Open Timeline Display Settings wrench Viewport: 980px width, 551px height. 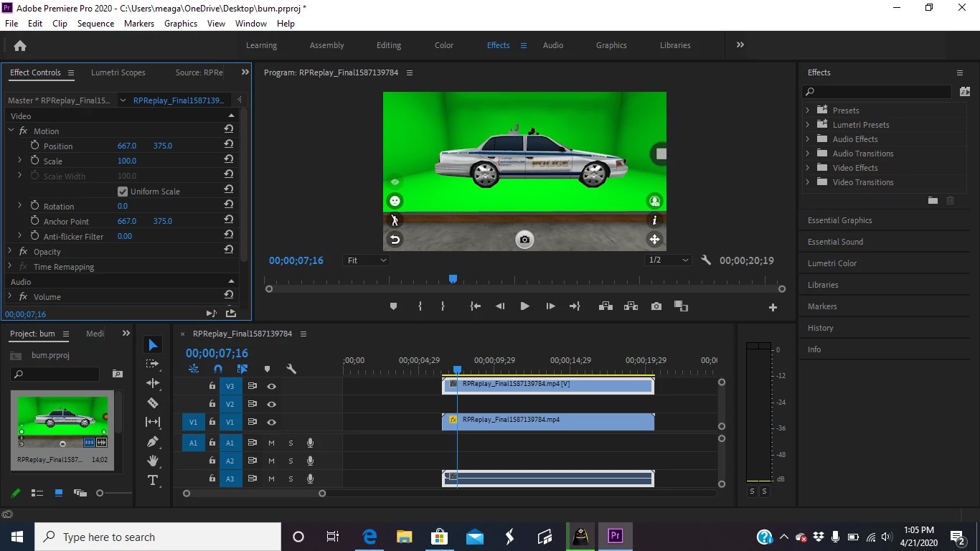click(x=291, y=369)
